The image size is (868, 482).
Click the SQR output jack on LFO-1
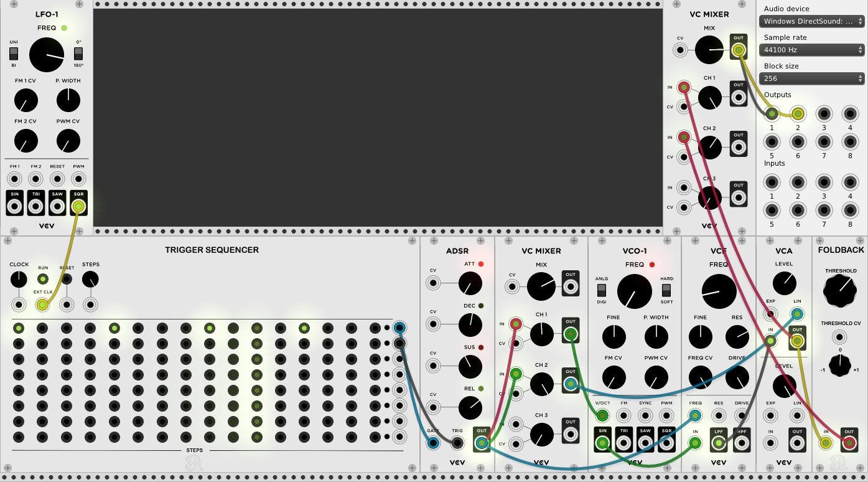pyautogui.click(x=79, y=206)
